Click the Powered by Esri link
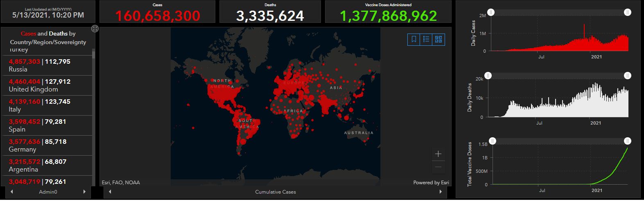 431,183
